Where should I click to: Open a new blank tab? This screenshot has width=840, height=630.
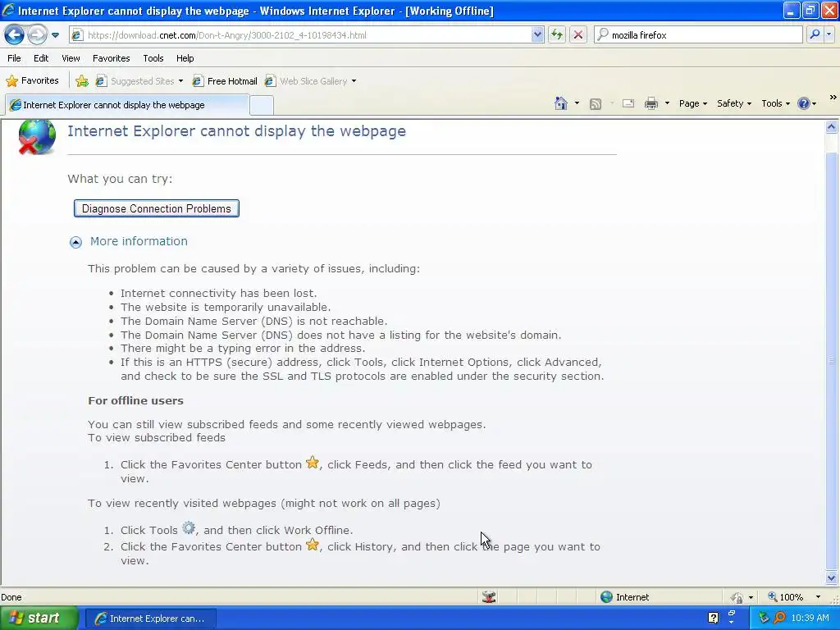(x=262, y=105)
